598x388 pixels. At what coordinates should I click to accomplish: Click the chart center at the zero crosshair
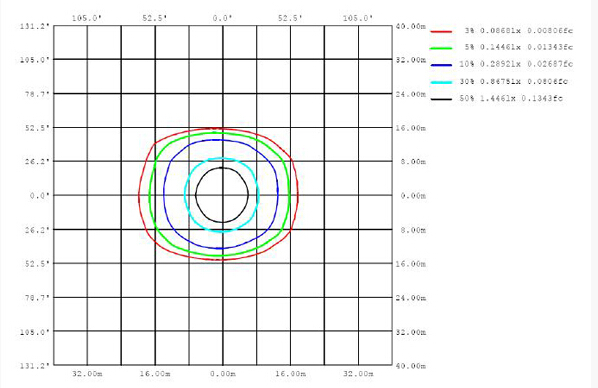point(223,195)
